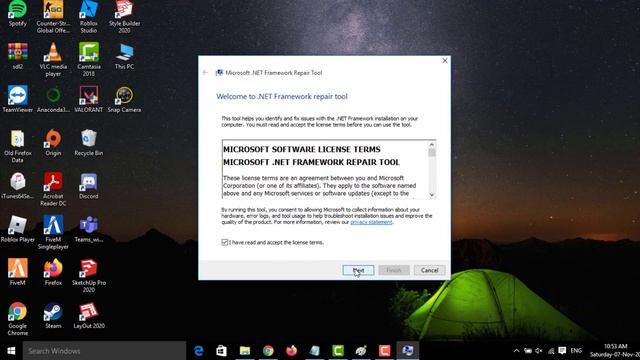Open the Anaconda3 desktop icon
Viewport: 640px width, 360px height.
click(53, 99)
